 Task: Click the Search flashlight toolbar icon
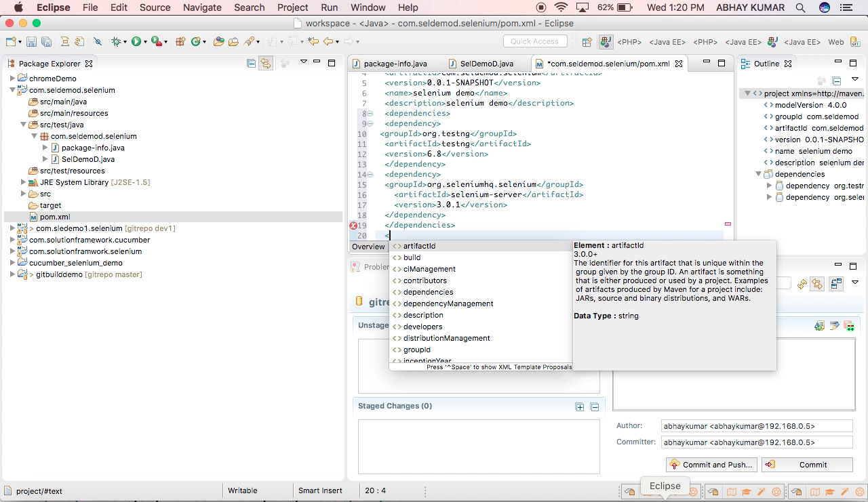(x=249, y=41)
